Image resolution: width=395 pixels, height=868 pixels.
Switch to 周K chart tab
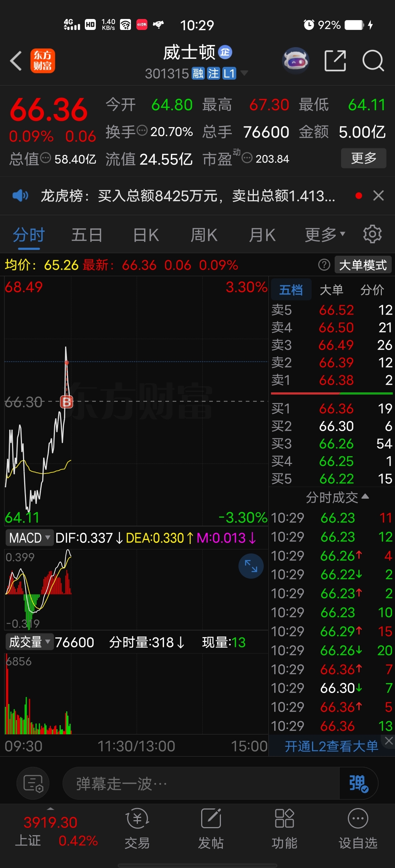pyautogui.click(x=204, y=235)
